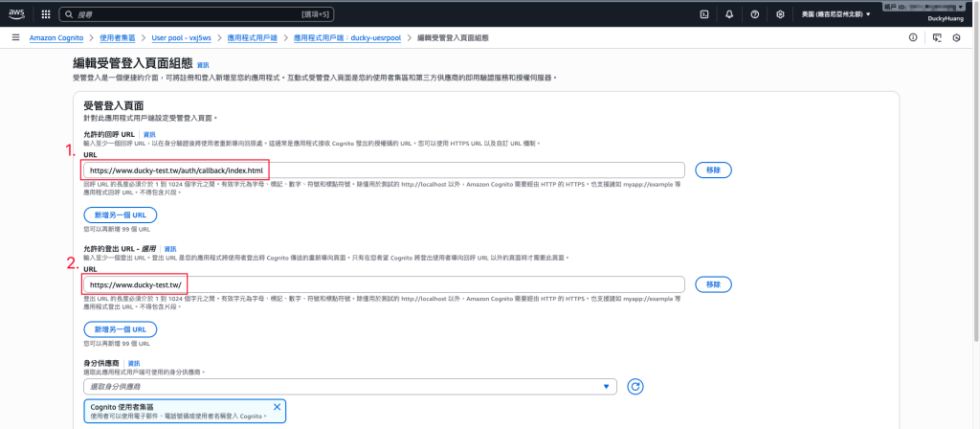This screenshot has width=980, height=429.
Task: Refresh the identity provider list
Action: (635, 387)
